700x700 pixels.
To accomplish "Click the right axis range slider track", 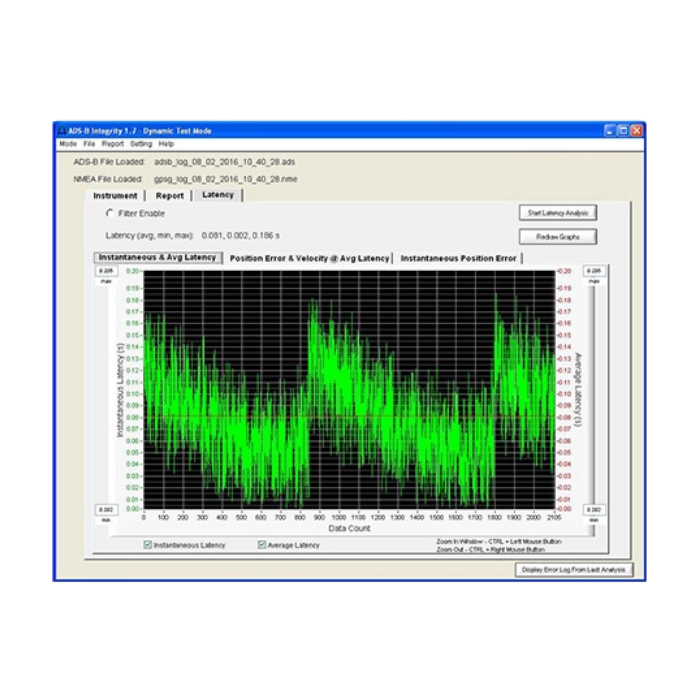I will pos(593,395).
